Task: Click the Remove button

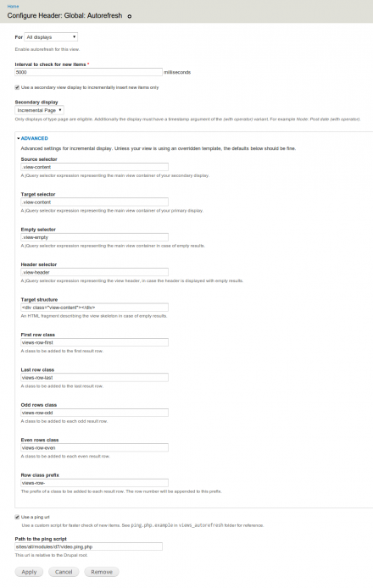Action: click(102, 572)
